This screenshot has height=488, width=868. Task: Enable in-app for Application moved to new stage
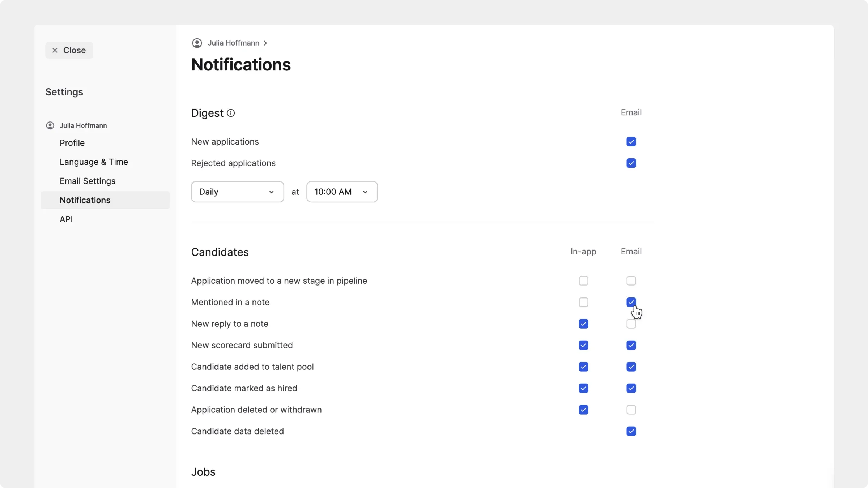click(583, 281)
